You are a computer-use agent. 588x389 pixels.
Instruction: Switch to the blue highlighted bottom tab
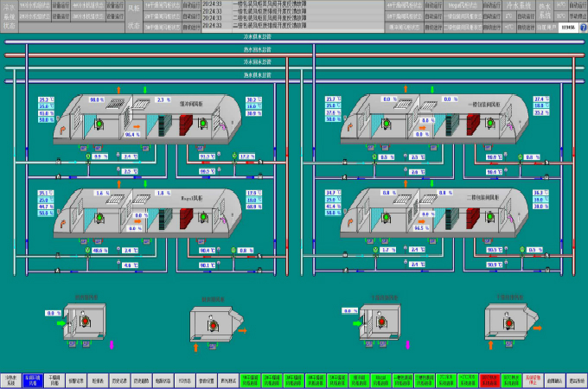pyautogui.click(x=33, y=379)
